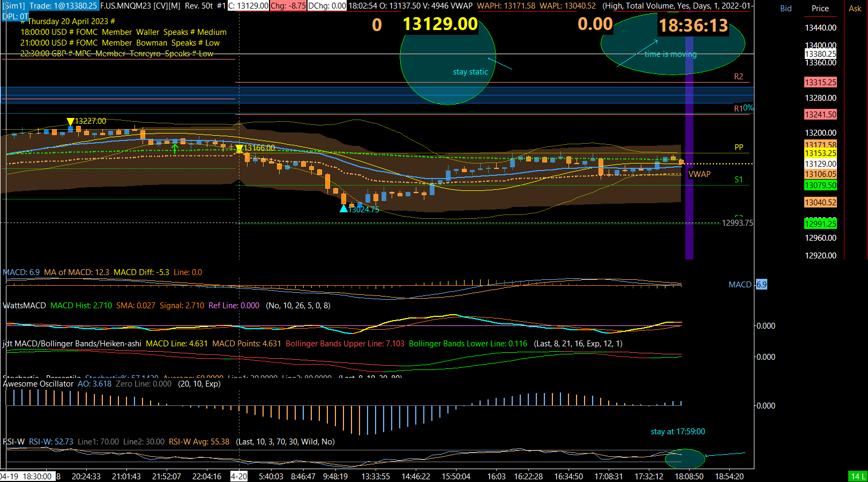Click the Price column header
868x482 pixels.
click(820, 9)
